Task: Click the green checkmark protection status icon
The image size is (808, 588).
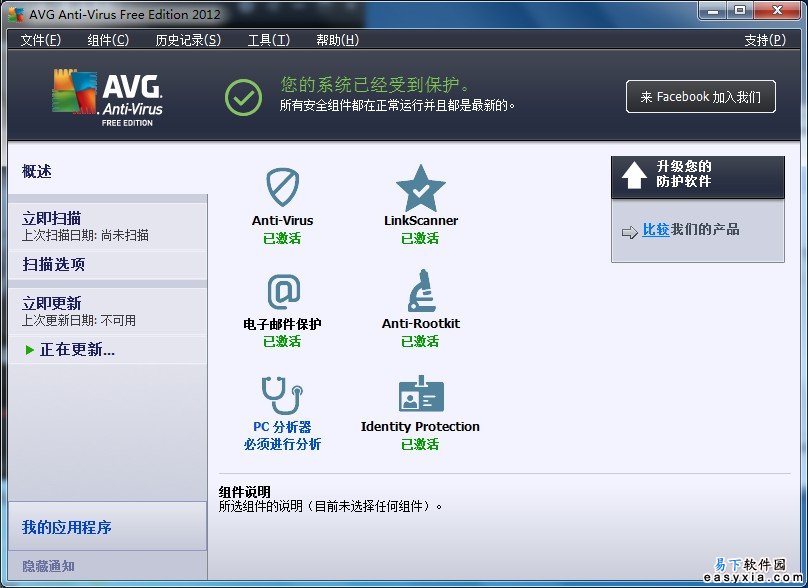Action: (x=243, y=97)
